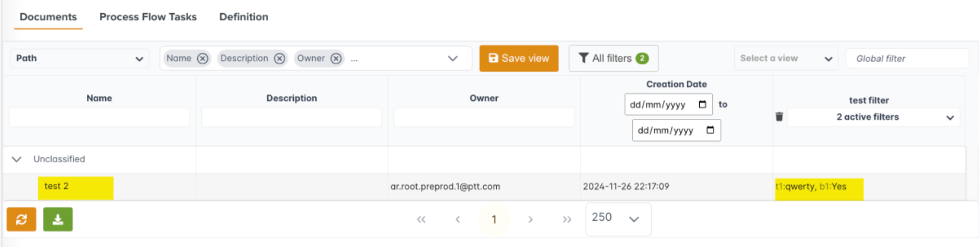The height and width of the screenshot is (247, 980).
Task: Change the 250 rows-per-page selector
Action: pyautogui.click(x=618, y=219)
